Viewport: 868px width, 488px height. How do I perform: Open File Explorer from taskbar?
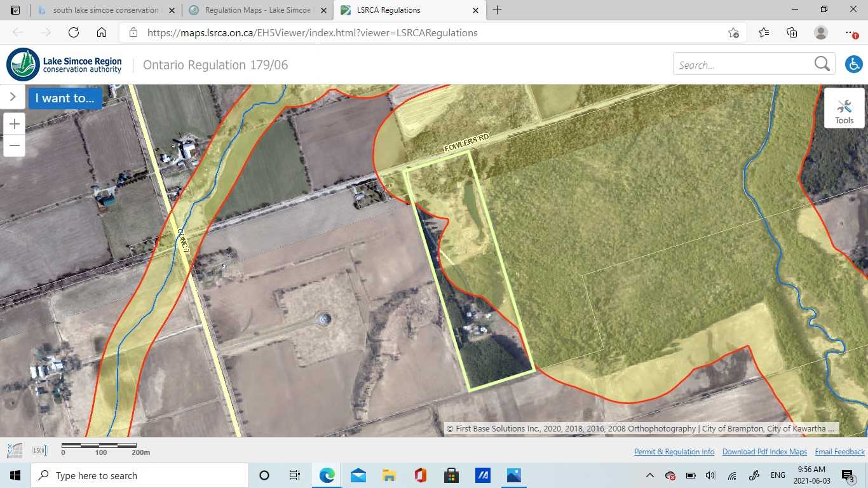(x=389, y=475)
